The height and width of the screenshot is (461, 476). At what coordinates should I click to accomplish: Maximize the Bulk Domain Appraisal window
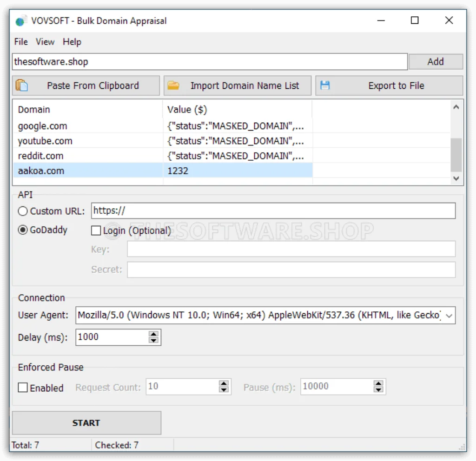tap(415, 20)
